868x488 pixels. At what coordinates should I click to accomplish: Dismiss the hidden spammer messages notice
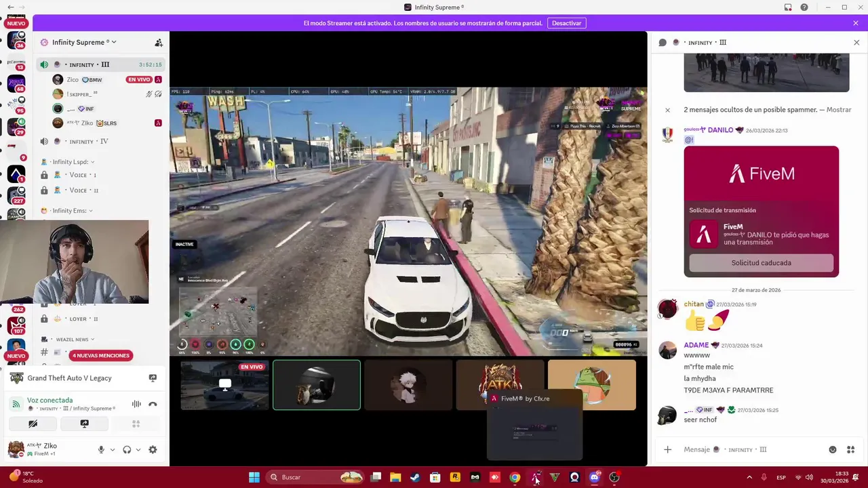click(x=667, y=110)
